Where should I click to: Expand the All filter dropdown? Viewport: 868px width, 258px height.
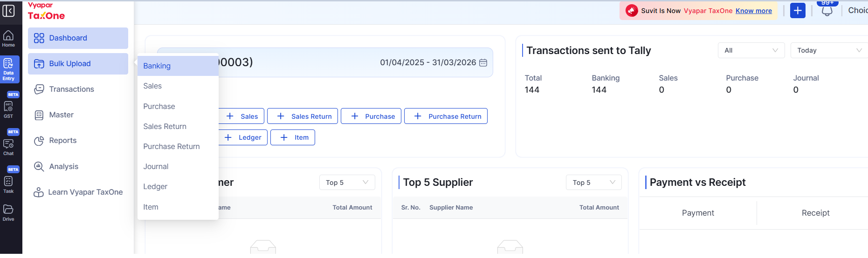point(751,50)
